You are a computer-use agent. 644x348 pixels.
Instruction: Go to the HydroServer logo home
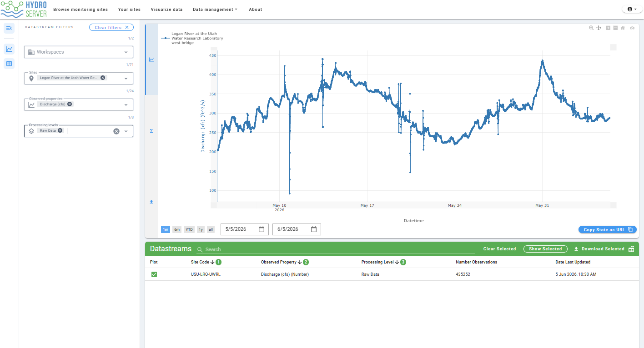click(x=24, y=9)
